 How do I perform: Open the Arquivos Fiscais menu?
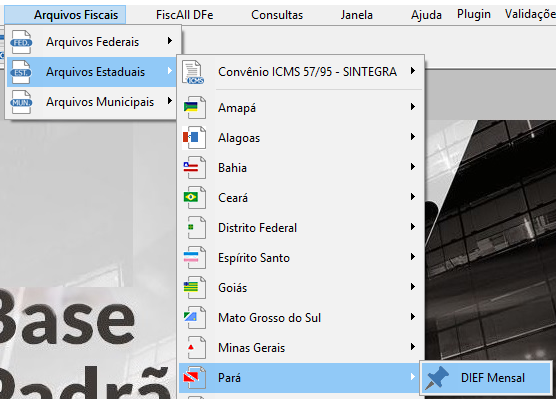tap(65, 15)
